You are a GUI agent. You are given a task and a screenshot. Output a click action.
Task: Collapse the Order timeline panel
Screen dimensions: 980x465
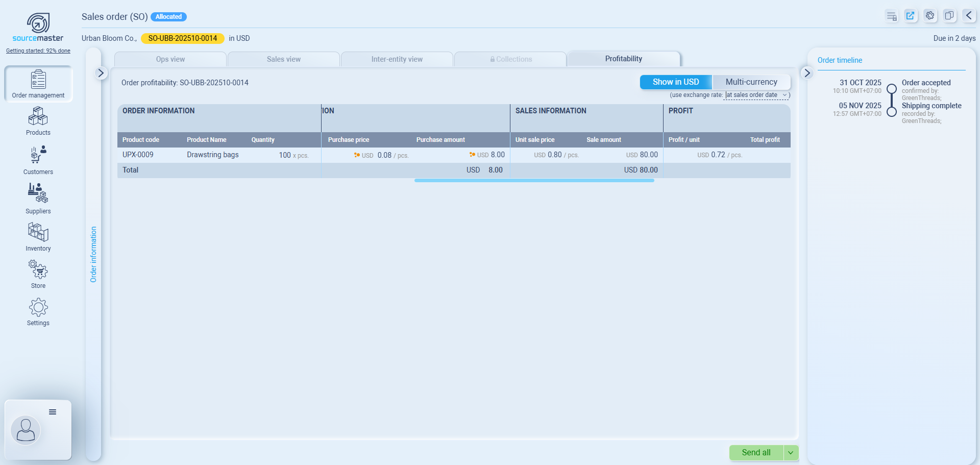point(807,74)
